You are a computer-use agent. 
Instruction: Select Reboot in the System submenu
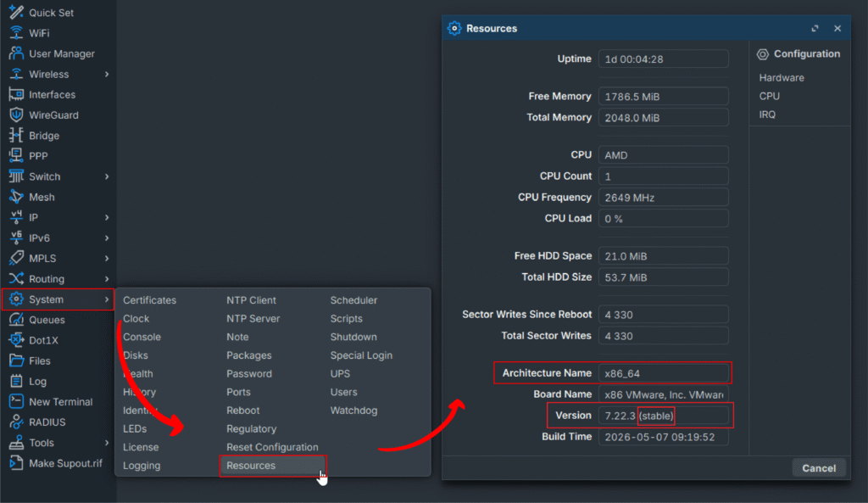click(243, 411)
